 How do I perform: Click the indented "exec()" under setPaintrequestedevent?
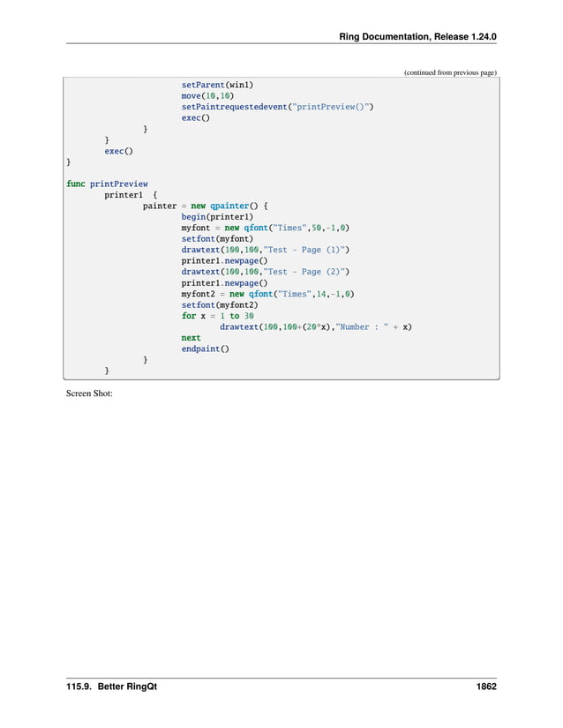(x=195, y=118)
